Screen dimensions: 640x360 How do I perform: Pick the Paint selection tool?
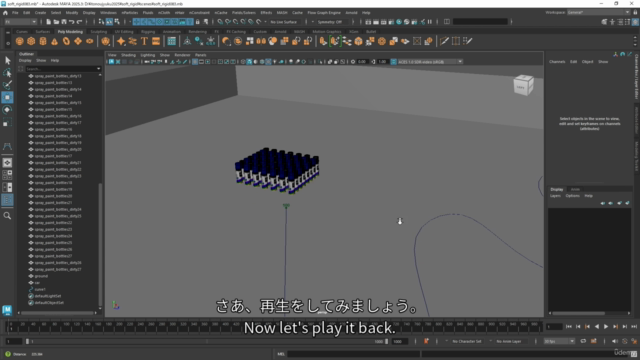coord(7,85)
